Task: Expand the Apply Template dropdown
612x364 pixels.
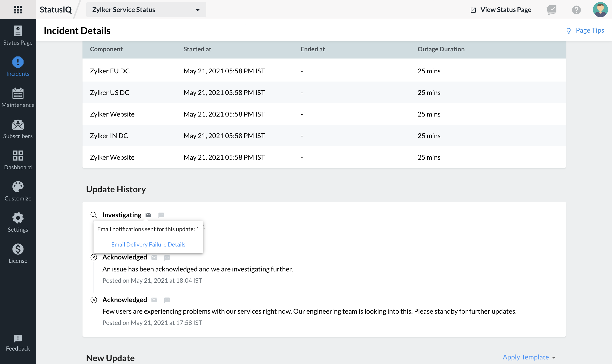Action: (529, 357)
